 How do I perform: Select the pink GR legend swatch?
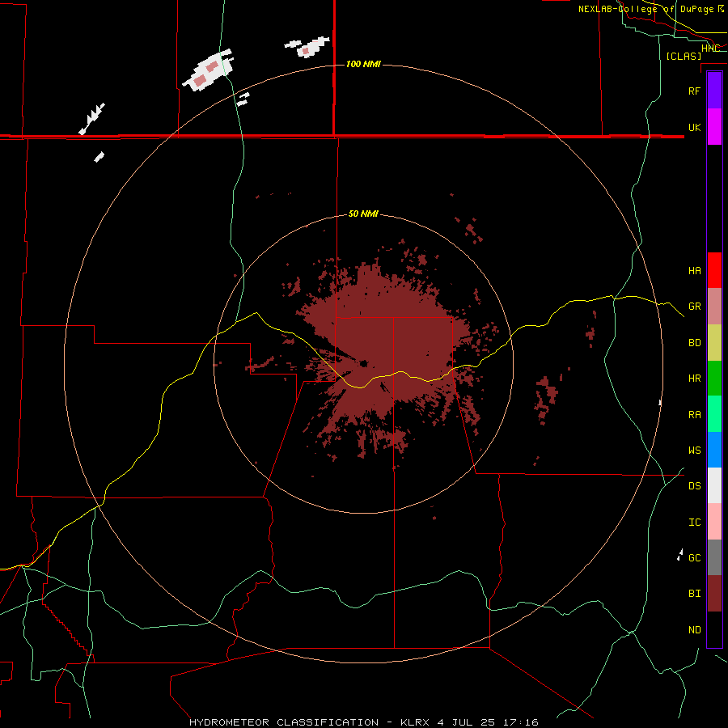click(x=714, y=307)
